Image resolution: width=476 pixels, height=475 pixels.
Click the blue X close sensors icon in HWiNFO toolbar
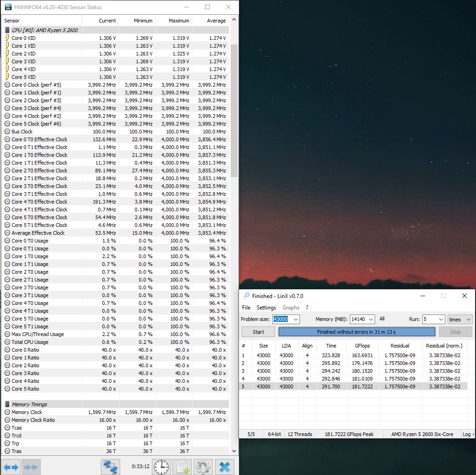coord(225,467)
